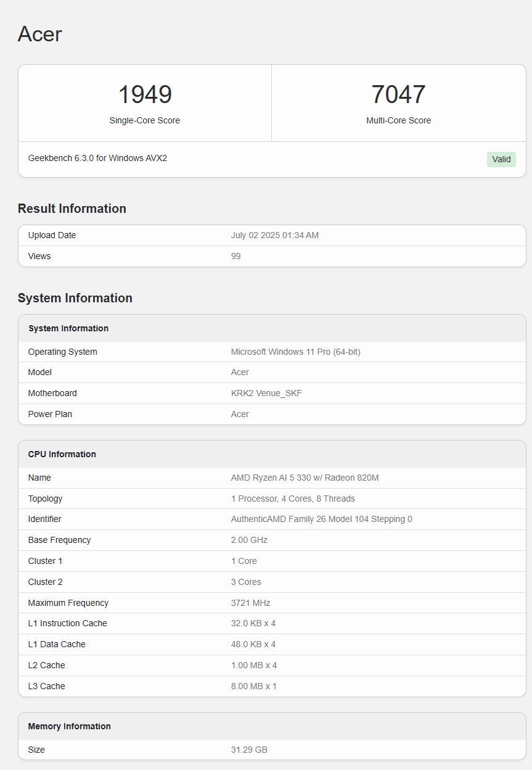Select the Model row label
Image resolution: width=532 pixels, height=770 pixels.
coord(39,372)
